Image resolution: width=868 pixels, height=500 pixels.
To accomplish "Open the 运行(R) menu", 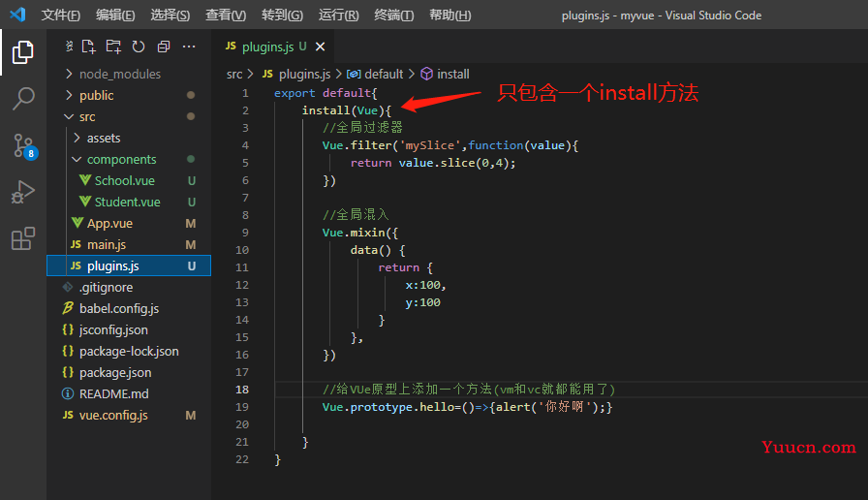I will point(339,15).
